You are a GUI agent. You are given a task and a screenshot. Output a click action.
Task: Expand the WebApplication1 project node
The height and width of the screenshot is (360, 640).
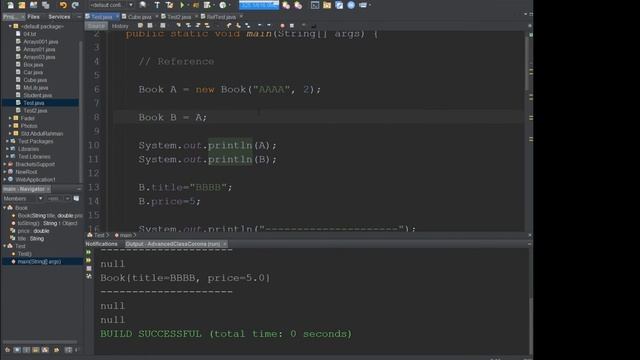pyautogui.click(x=4, y=180)
